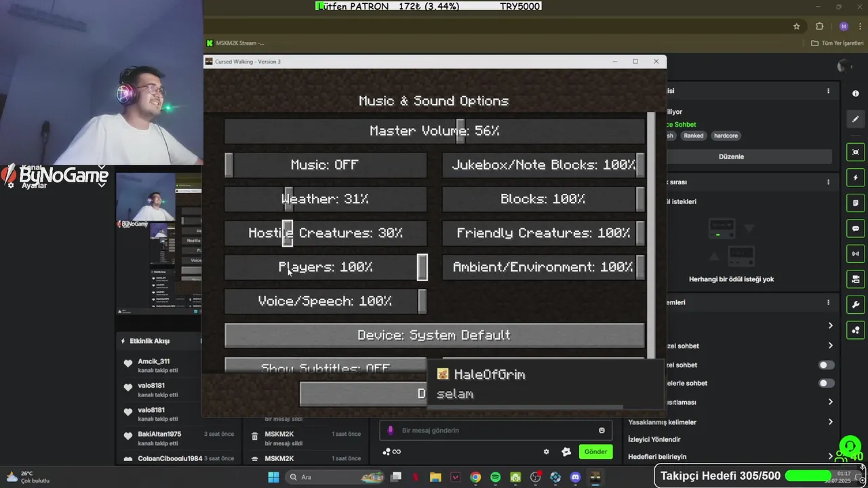Open the weather widget on the taskbar
The image size is (868, 488).
27,477
